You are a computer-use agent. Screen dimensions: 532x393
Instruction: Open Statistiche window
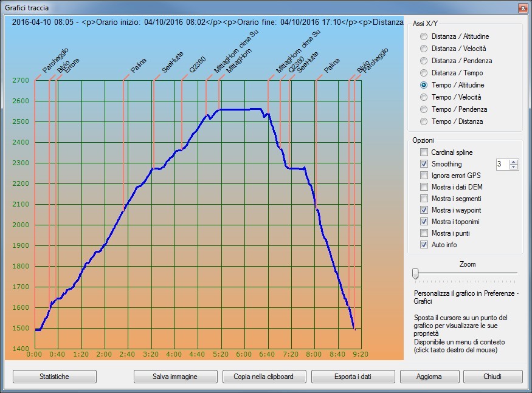pos(54,377)
